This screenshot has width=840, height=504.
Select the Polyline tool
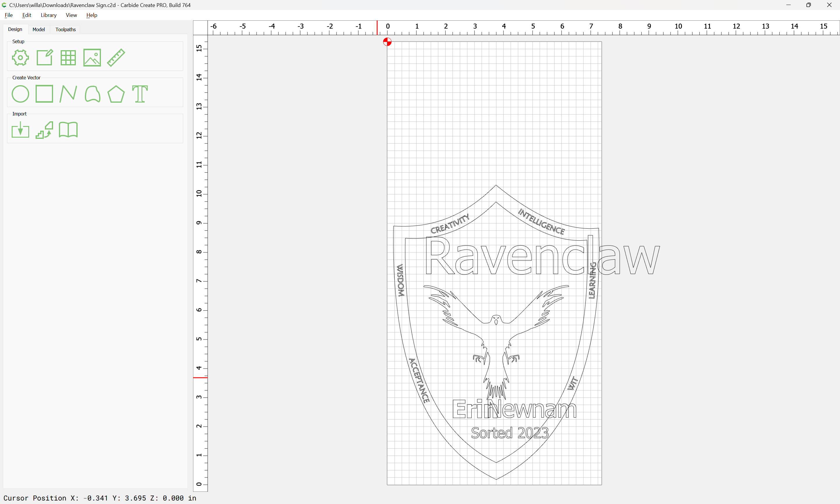point(68,94)
